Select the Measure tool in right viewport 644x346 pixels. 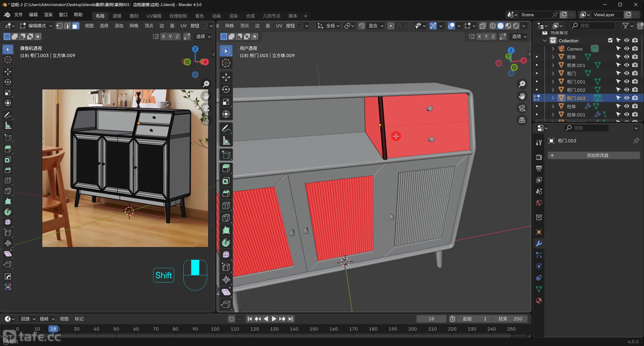(226, 141)
